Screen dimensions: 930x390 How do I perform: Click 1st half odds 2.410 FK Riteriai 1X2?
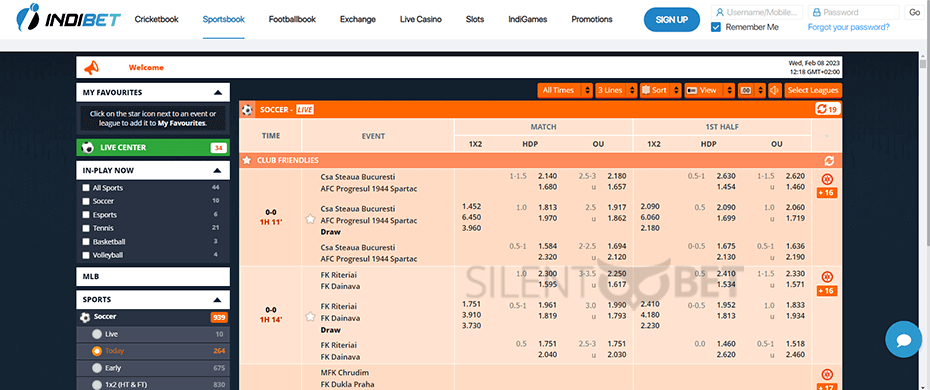[x=651, y=304]
